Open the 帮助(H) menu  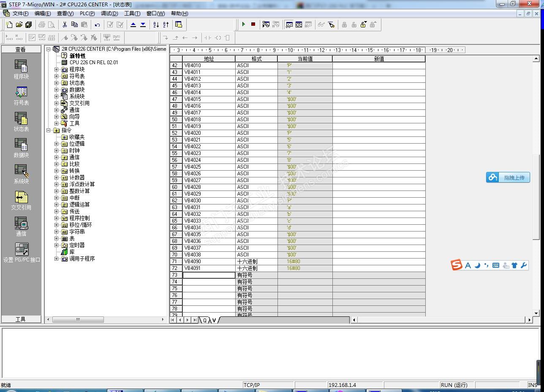point(180,14)
